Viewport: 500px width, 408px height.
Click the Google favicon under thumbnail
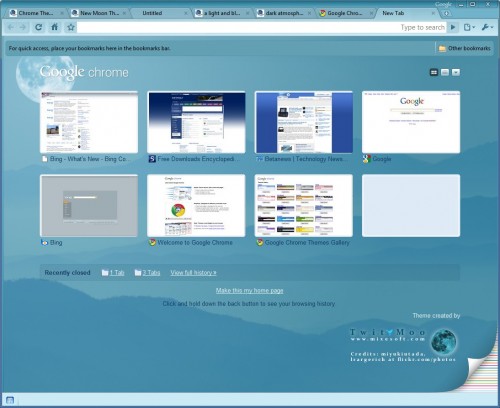(x=367, y=159)
